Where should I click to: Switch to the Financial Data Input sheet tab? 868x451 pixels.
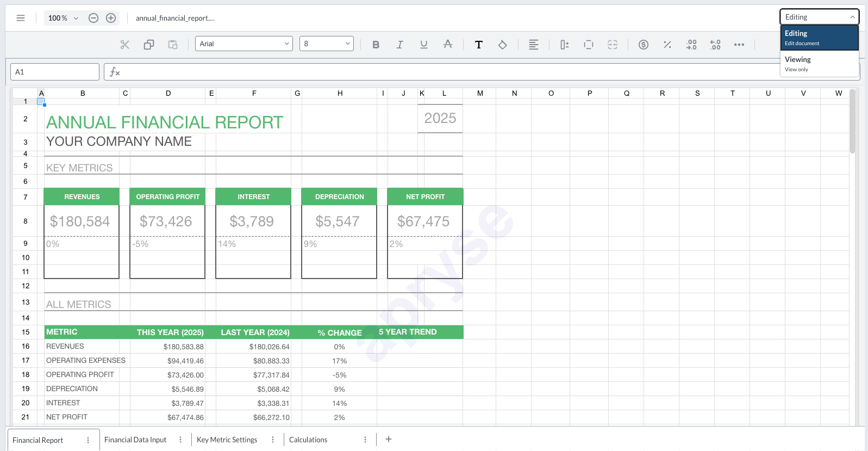click(135, 440)
